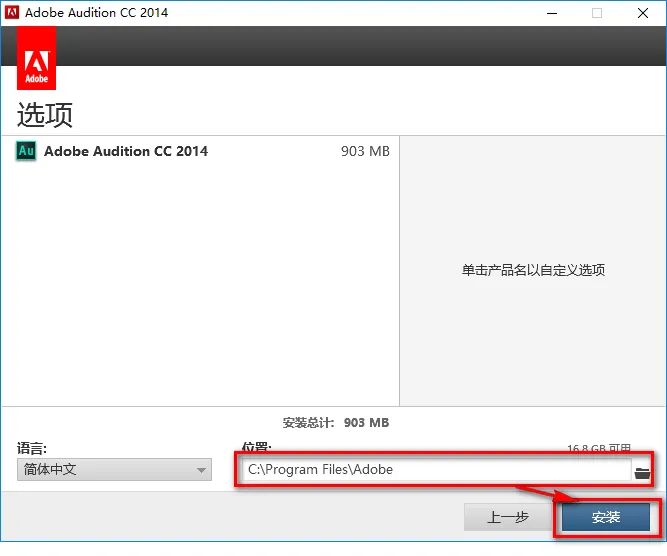
Task: Click the browse folder icon next to location
Action: coord(642,473)
